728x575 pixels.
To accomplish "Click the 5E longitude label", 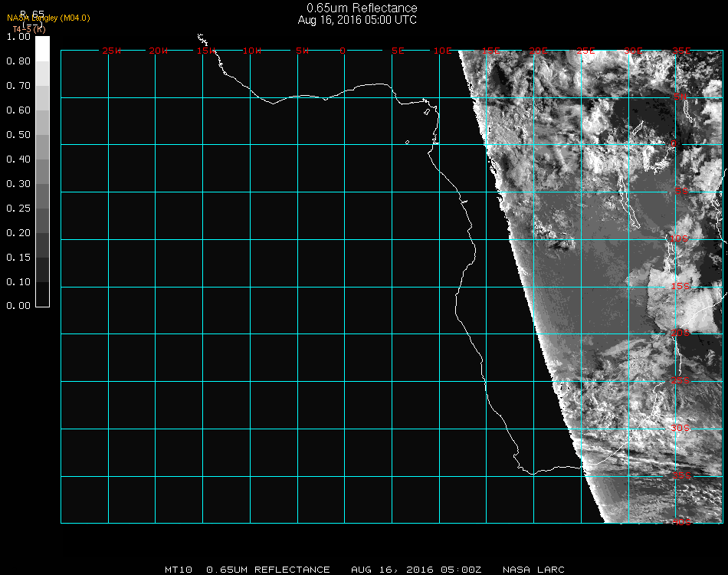I will click(x=397, y=51).
